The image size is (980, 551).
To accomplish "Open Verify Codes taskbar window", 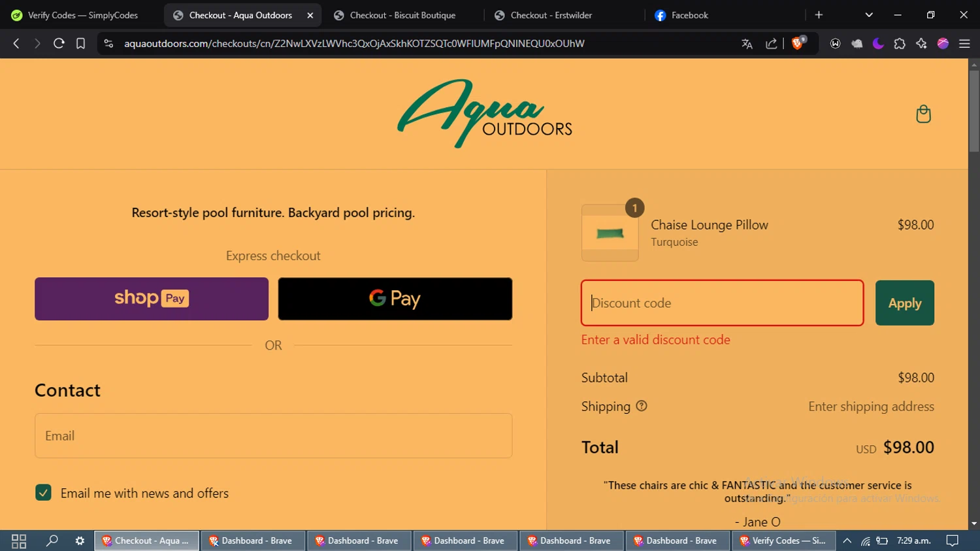I will [784, 541].
